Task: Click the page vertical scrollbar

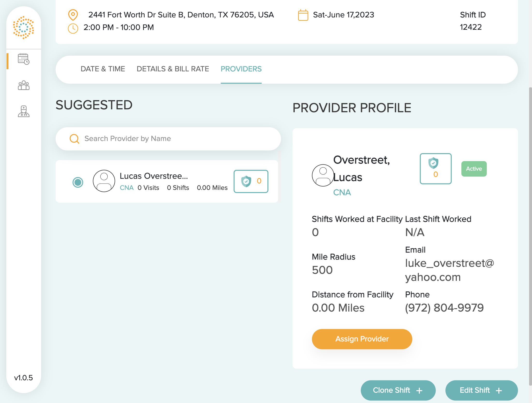Action: (x=530, y=236)
